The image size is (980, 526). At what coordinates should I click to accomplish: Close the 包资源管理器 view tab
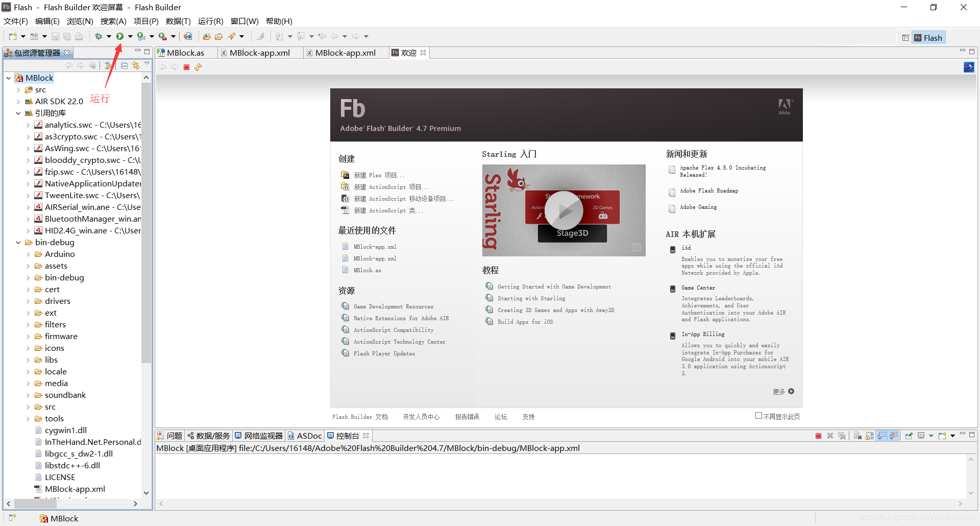67,53
